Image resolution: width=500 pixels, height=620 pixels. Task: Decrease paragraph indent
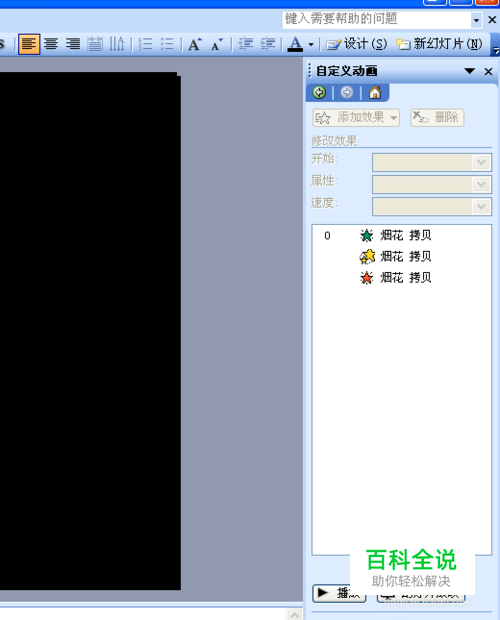coord(245,44)
